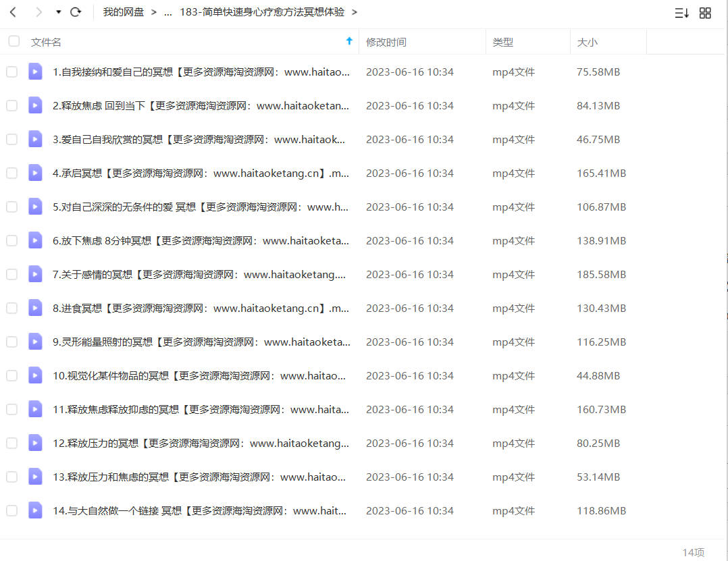Click video icon of 14.与大自然做一个链接

[35, 511]
